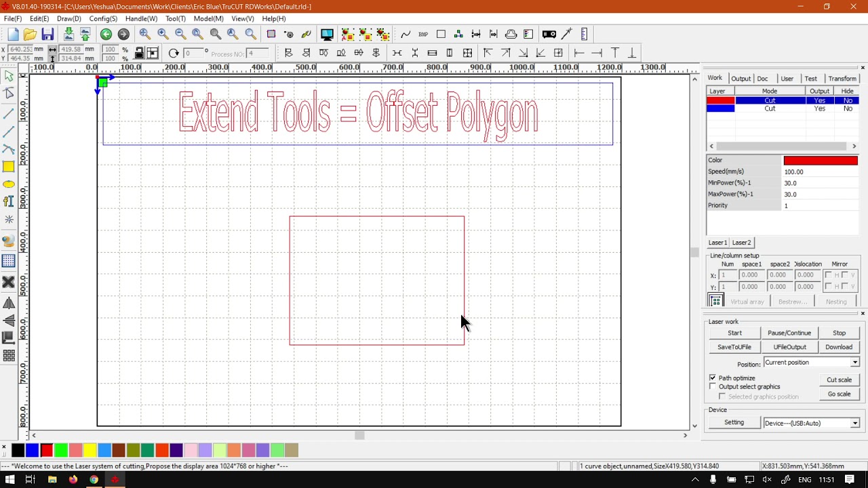Click the preview monitor icon
The width and height of the screenshot is (868, 488).
point(327,35)
